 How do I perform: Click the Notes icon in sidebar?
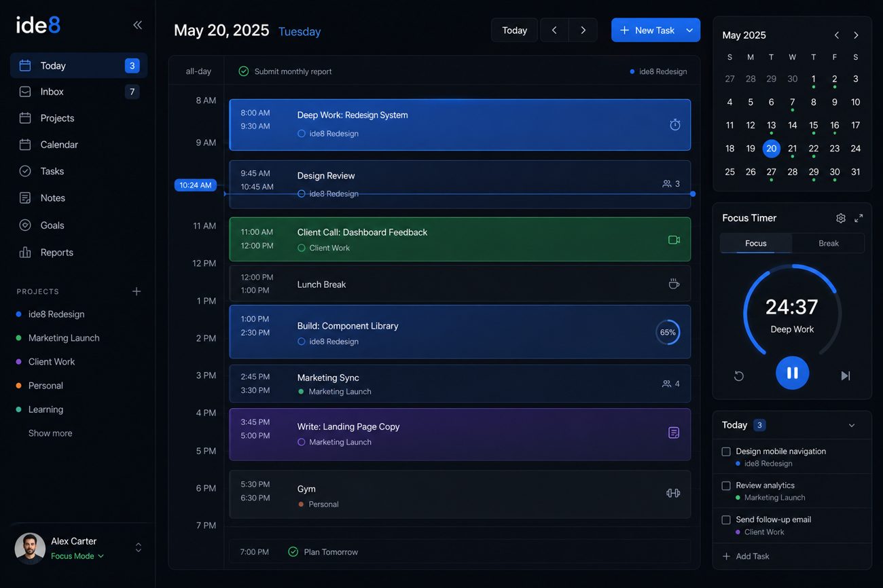pyautogui.click(x=25, y=198)
